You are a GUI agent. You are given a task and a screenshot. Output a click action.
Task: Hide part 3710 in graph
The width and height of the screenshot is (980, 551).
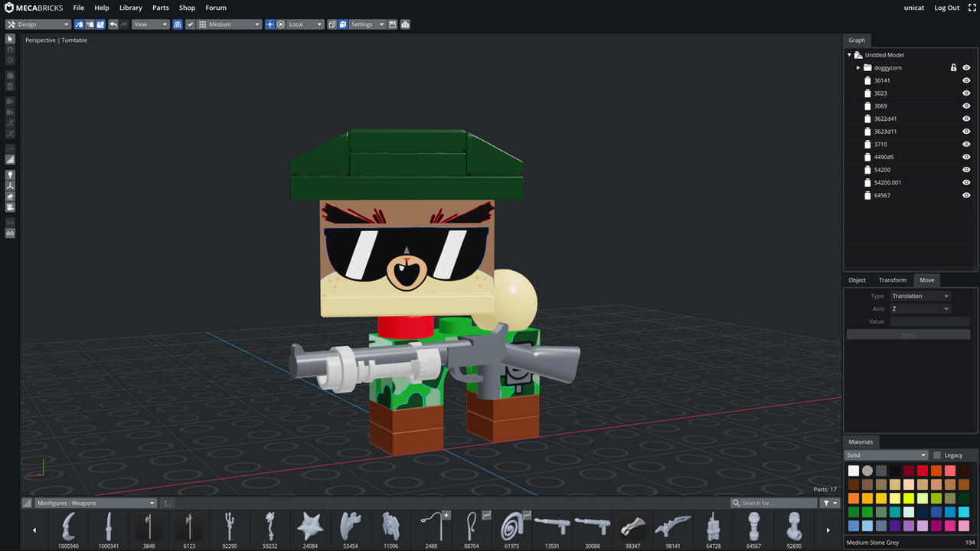[x=966, y=144]
